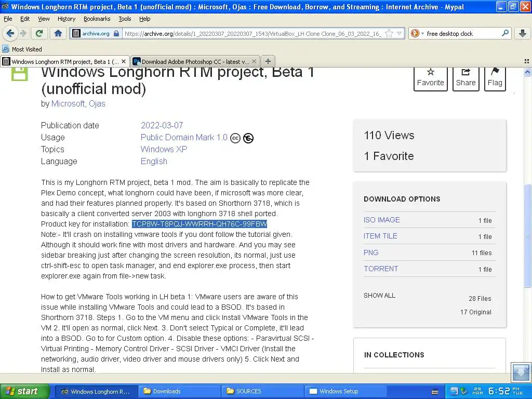Open the Tools menu
Viewport: 532px width, 399px height.
(125, 19)
